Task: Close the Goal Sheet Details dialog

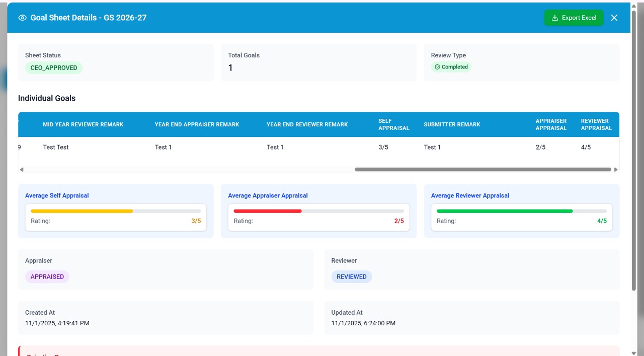Action: 614,18
